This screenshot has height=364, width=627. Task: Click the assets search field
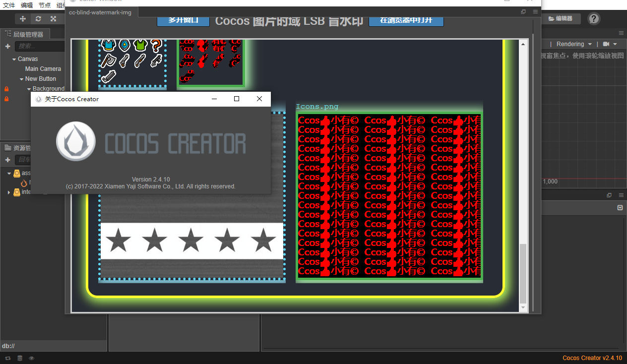pyautogui.click(x=23, y=160)
